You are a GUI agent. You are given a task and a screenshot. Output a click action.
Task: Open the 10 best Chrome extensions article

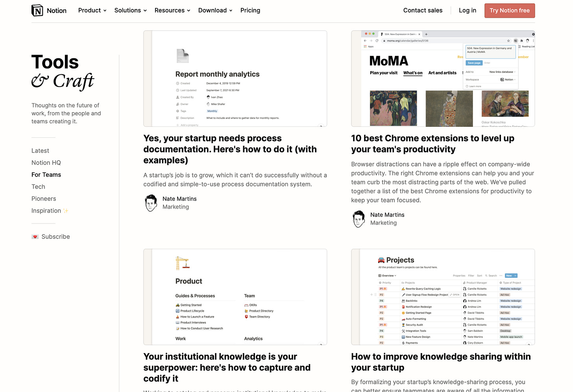433,144
